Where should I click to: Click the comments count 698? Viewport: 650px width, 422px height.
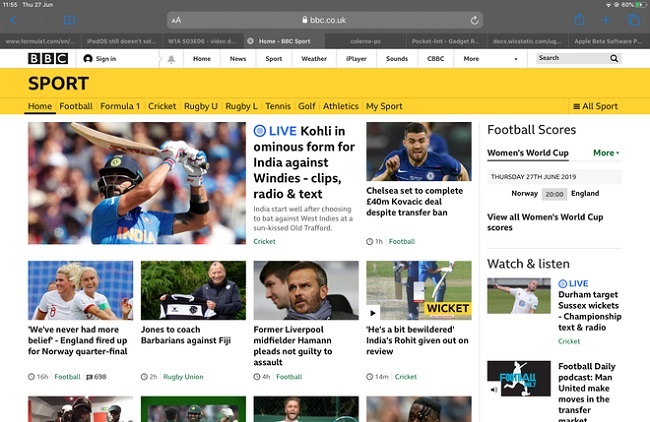tap(96, 377)
